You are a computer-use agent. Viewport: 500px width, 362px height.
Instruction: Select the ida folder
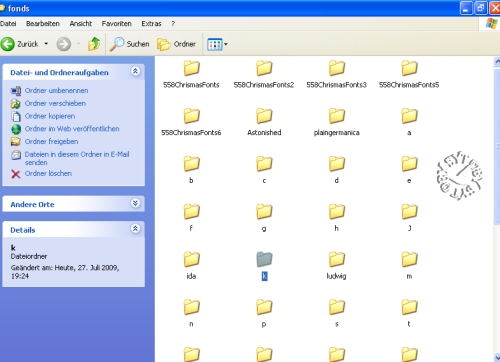191,265
